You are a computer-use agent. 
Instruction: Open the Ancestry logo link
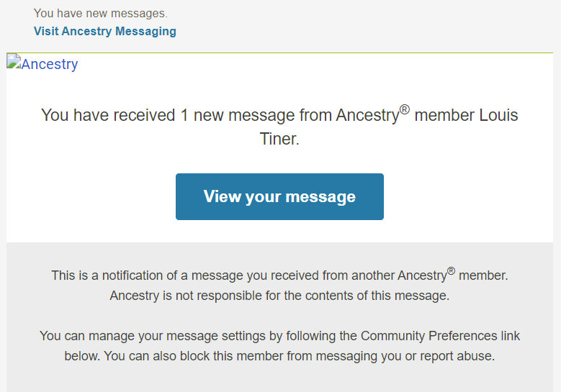[49, 64]
